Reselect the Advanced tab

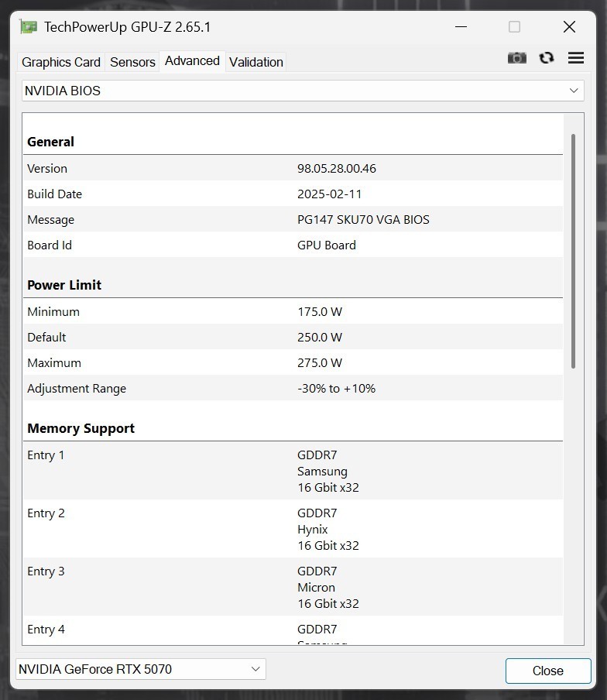click(191, 60)
